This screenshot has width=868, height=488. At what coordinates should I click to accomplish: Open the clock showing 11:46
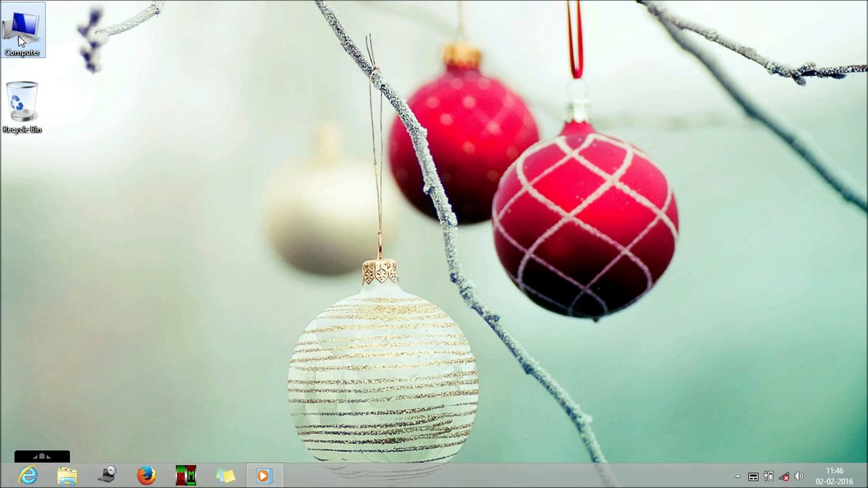tap(834, 476)
